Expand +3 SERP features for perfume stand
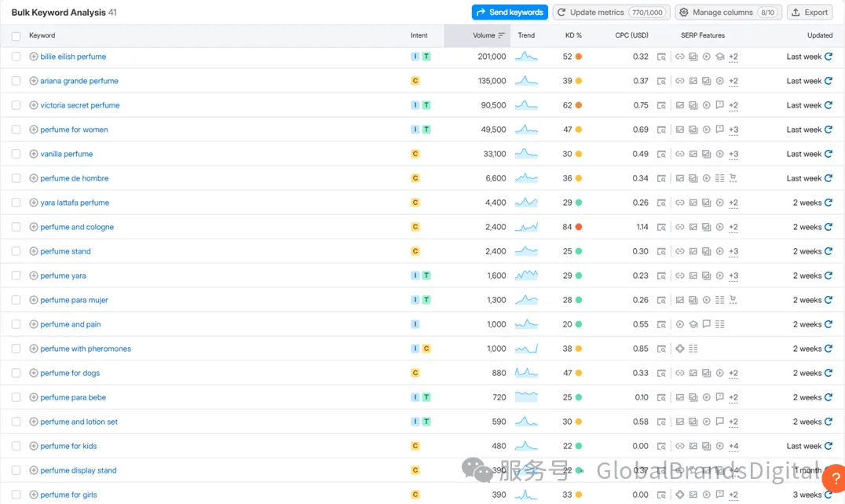 click(x=733, y=251)
